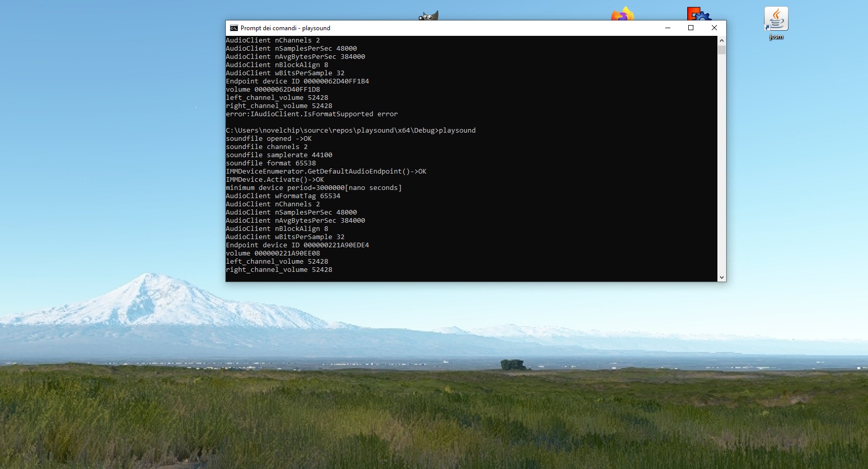868x469 pixels.
Task: Click the command prompt title bar icon
Action: click(234, 28)
